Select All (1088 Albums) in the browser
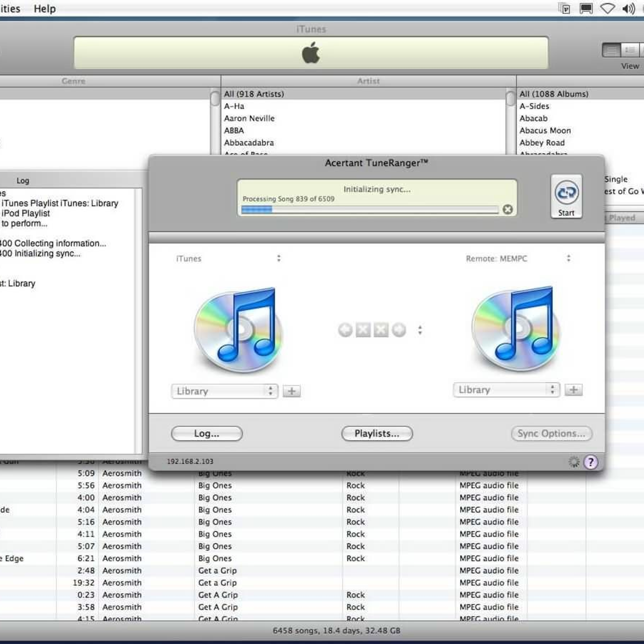The width and height of the screenshot is (644, 644). pos(581,94)
